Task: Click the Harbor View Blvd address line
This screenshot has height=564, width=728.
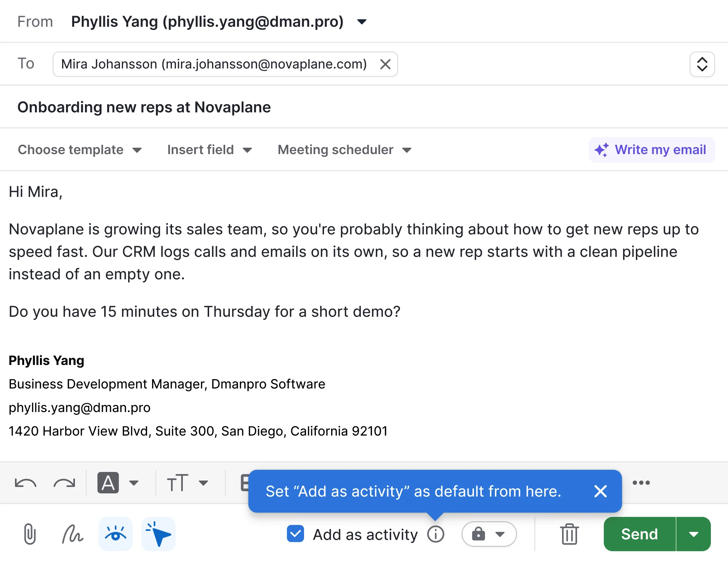Action: (x=198, y=431)
